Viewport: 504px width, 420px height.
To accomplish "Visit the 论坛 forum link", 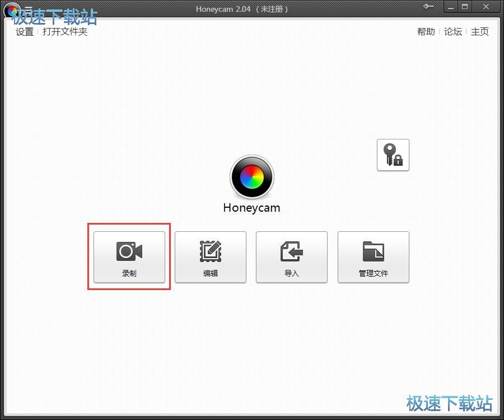I will click(453, 31).
